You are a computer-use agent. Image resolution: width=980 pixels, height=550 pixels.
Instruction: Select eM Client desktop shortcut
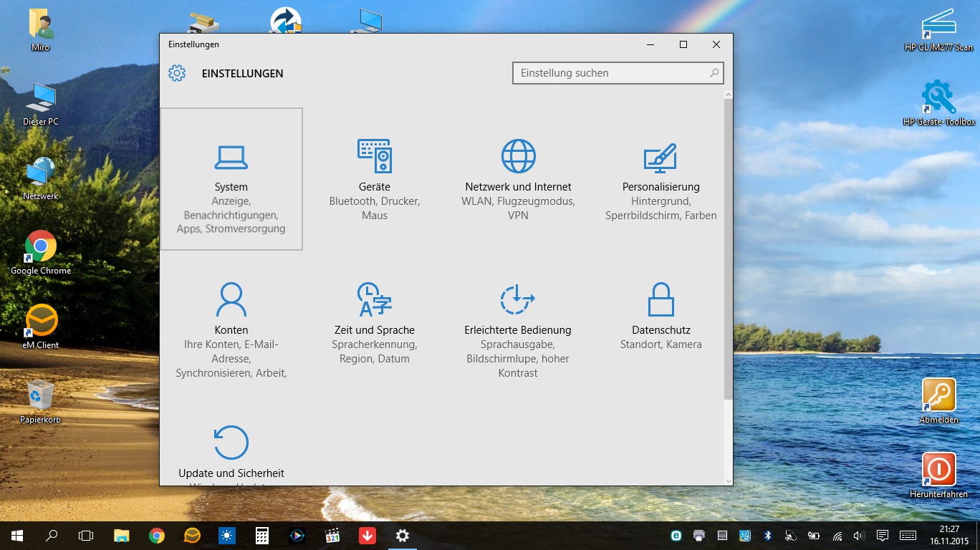[x=41, y=328]
